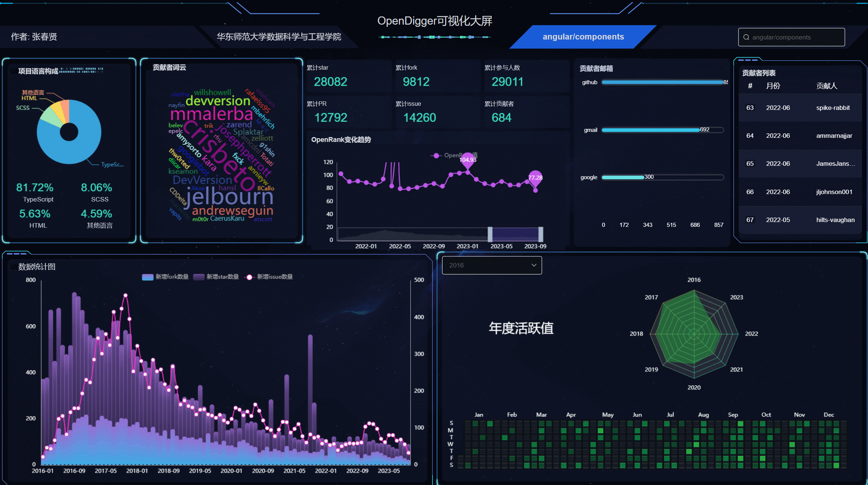Select the ammarnajjar contributor row
Screen dimensions: 868x485
(800, 136)
